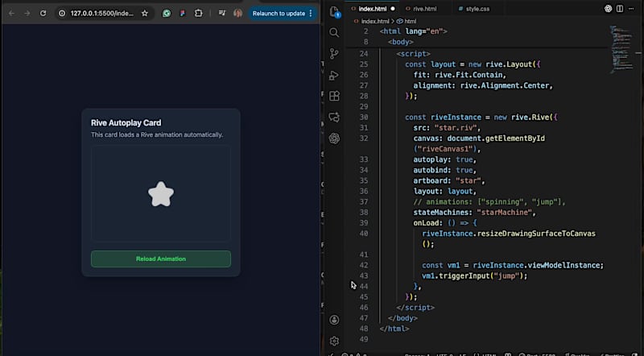Open the Figma extension icon in Chrome

click(x=183, y=14)
